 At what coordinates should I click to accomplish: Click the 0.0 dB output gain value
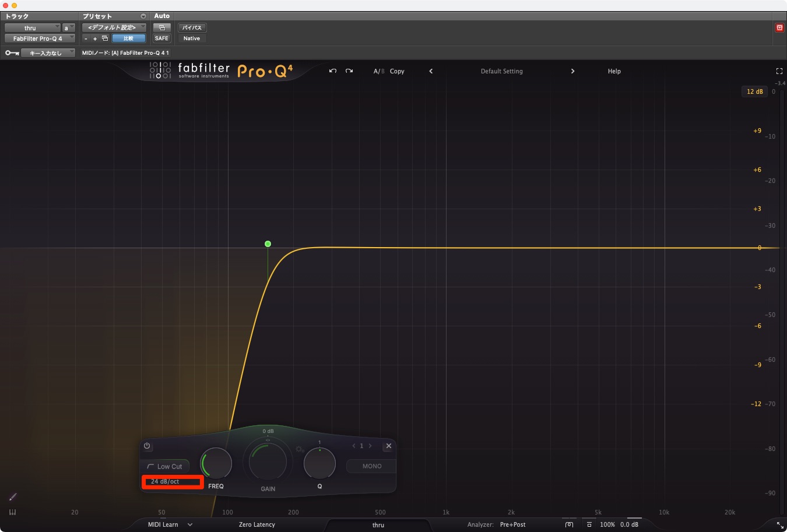(630, 524)
